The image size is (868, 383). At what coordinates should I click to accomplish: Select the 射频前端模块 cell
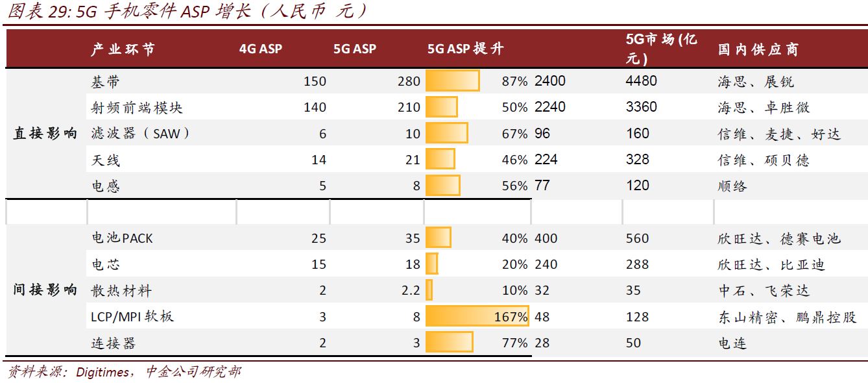pos(132,107)
